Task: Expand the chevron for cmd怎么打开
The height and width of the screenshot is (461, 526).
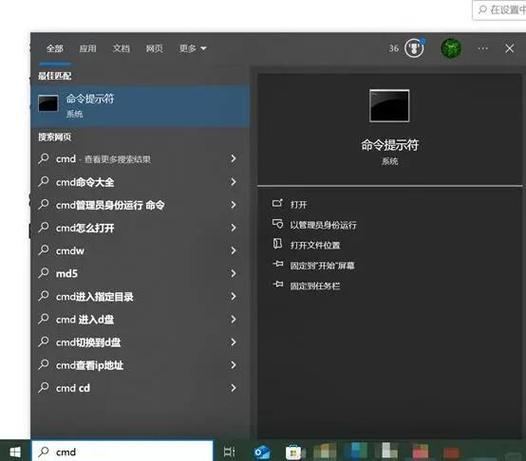Action: [x=233, y=228]
